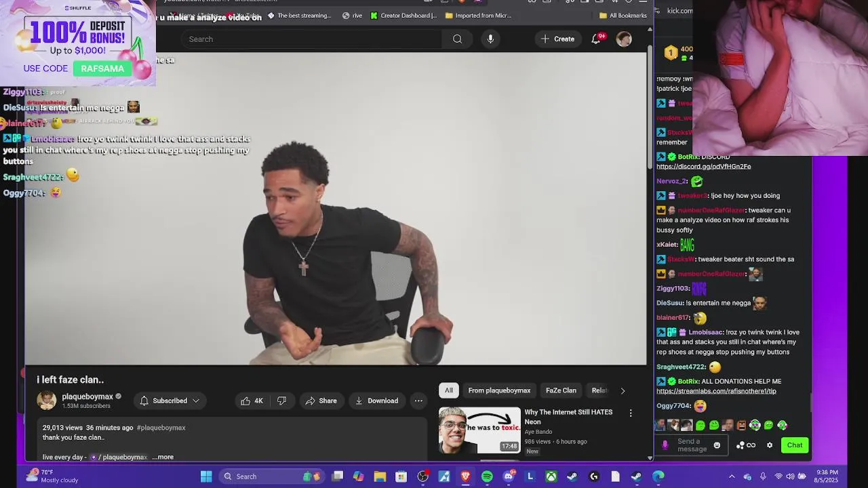
Task: Open the Copilot icon in taskbar
Action: click(359, 476)
